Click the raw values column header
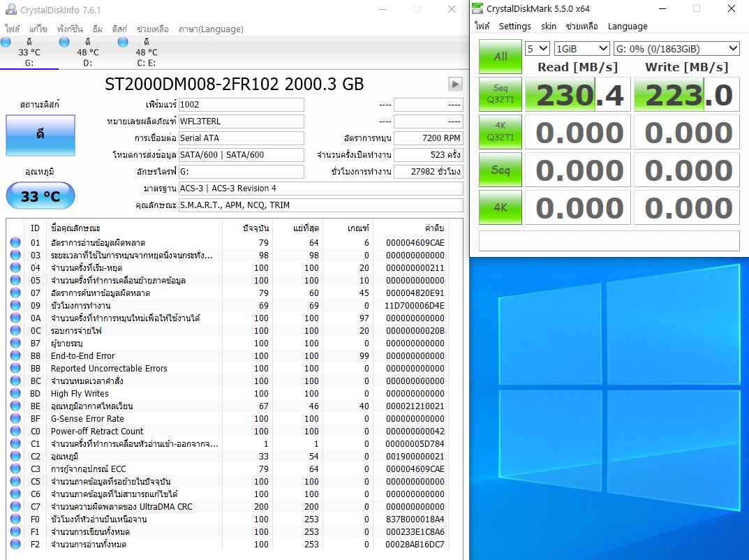The width and height of the screenshot is (749, 560). (x=435, y=228)
